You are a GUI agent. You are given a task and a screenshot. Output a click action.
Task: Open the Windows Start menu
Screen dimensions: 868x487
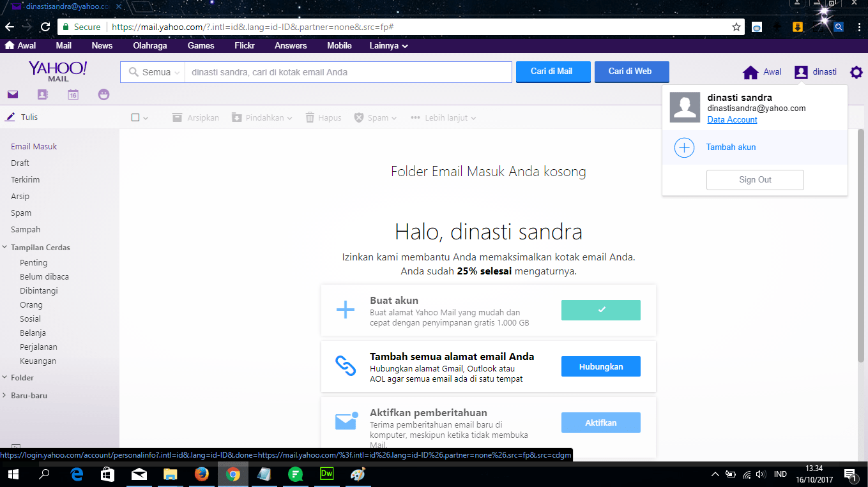pos(13,474)
